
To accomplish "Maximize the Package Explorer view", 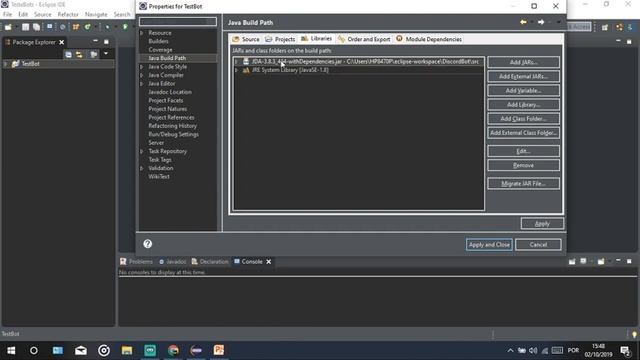I will coord(106,42).
